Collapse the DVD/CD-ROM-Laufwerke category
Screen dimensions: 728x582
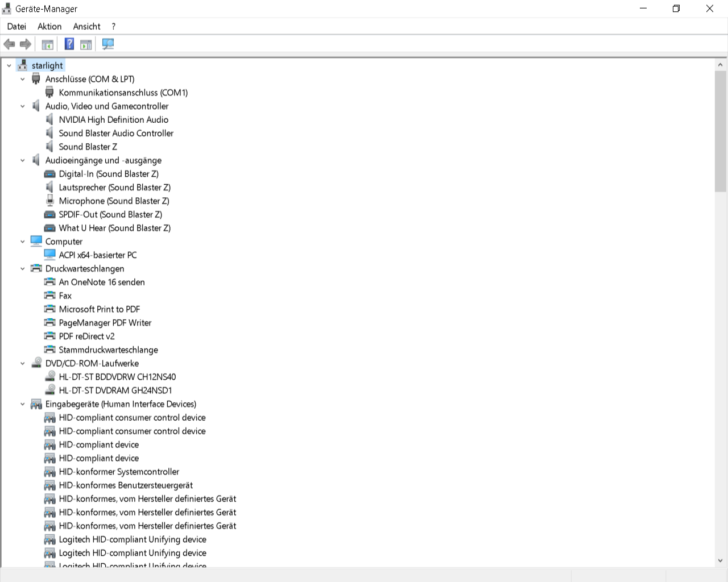(x=23, y=363)
